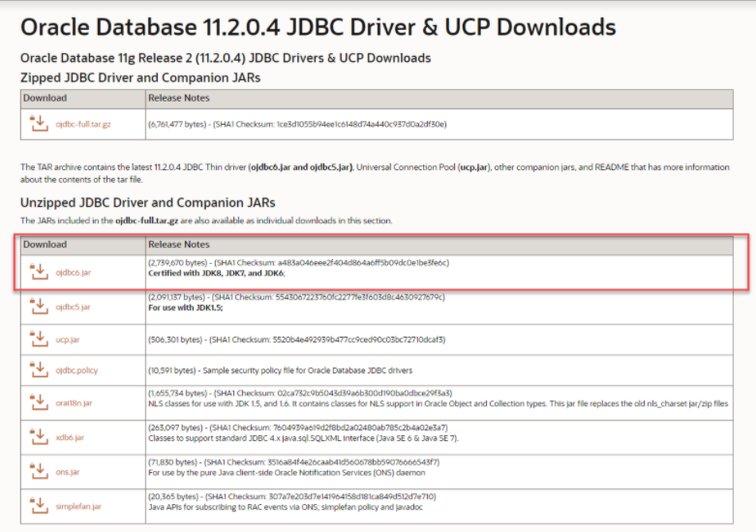Open the orai18n.jar download link

coord(74,402)
